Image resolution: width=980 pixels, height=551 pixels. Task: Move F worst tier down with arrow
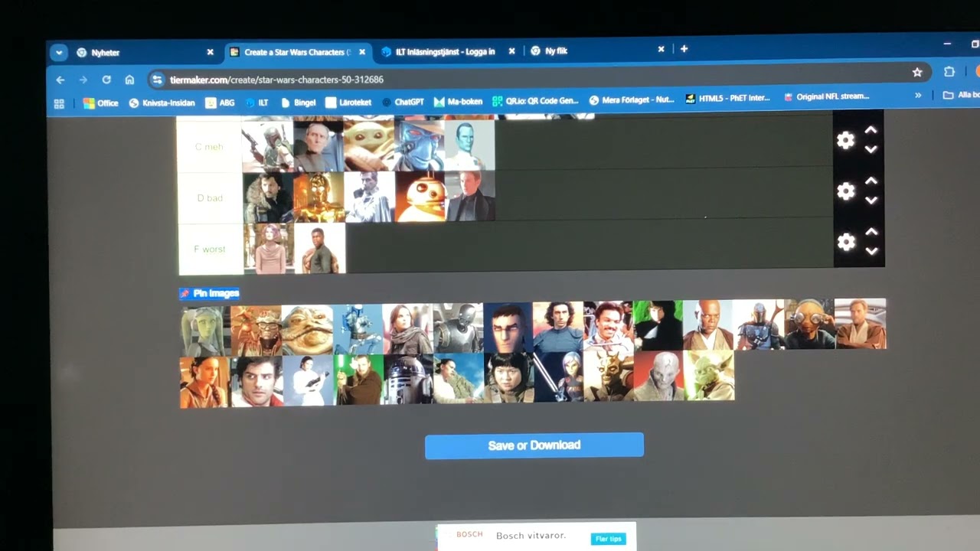(x=871, y=251)
